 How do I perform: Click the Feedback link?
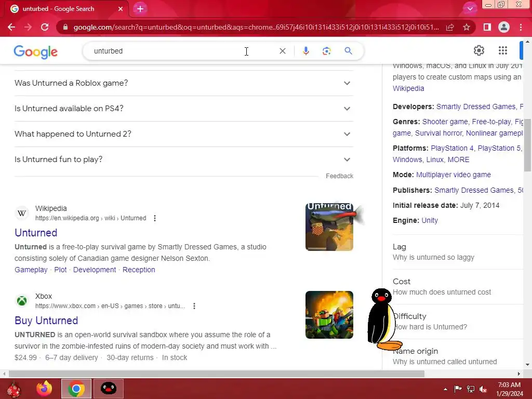coord(339,176)
